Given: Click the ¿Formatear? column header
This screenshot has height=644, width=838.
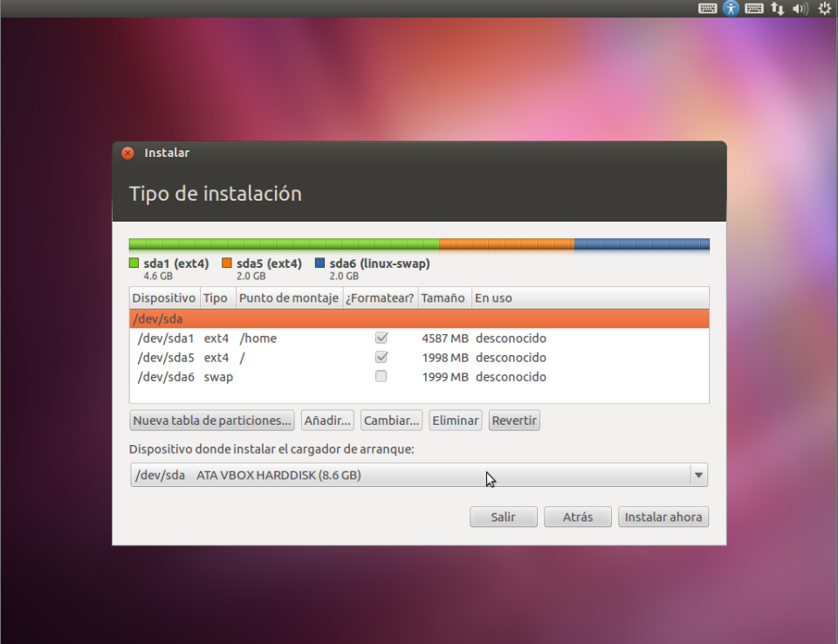Looking at the screenshot, I should [x=380, y=298].
